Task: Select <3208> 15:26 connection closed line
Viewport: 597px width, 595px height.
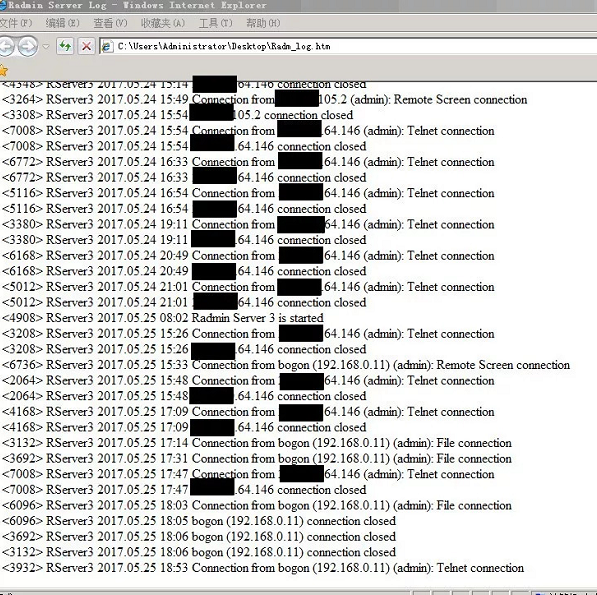Action: 184,349
